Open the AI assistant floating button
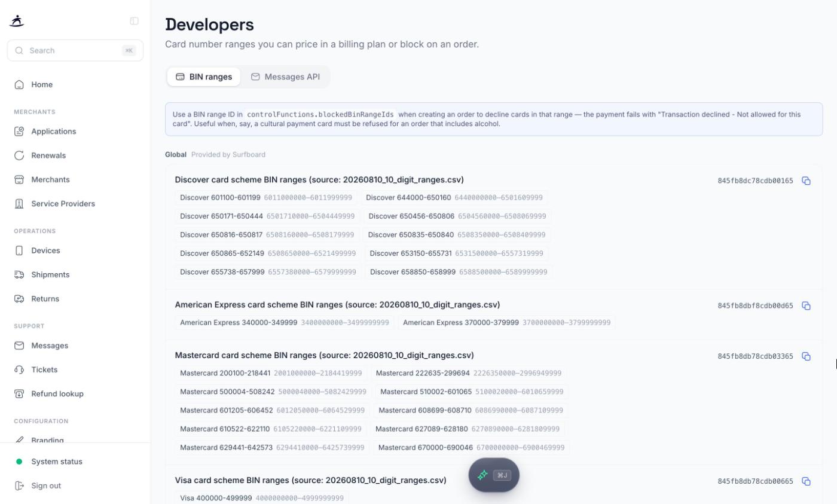837x504 pixels. pos(494,475)
